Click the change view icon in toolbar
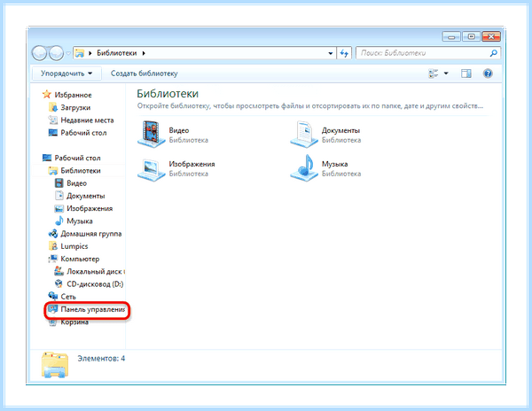532x411 pixels. 434,74
